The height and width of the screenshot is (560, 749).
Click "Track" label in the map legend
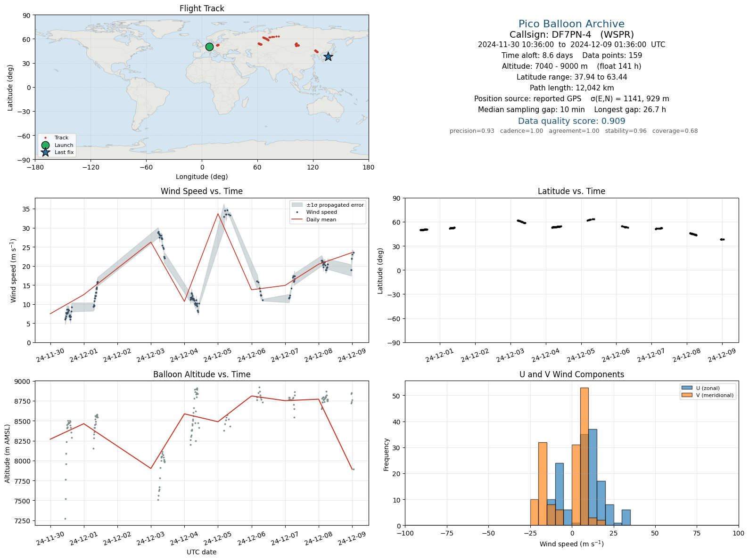click(x=61, y=138)
